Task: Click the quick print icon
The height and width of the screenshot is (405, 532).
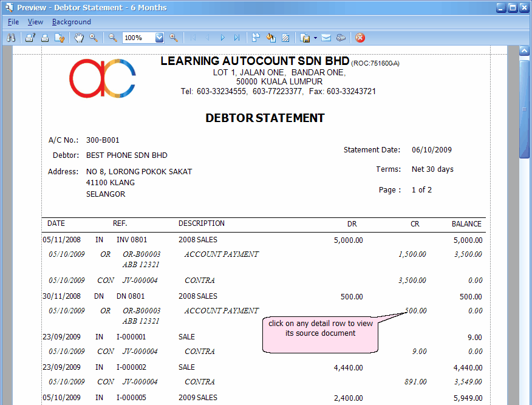Action: 45,38
